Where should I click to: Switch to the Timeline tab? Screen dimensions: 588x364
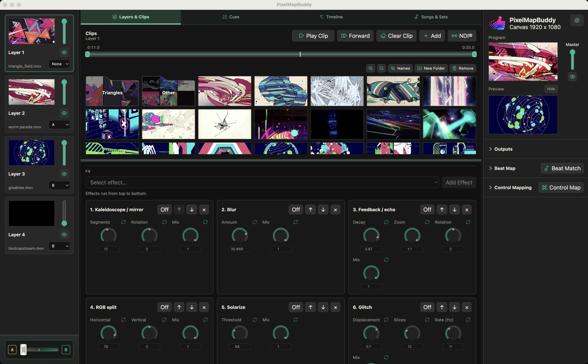coord(331,17)
